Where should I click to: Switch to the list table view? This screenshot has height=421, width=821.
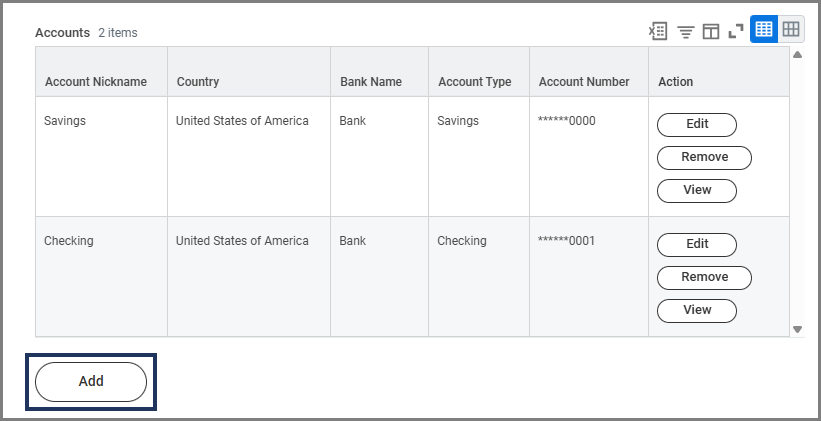(x=764, y=30)
